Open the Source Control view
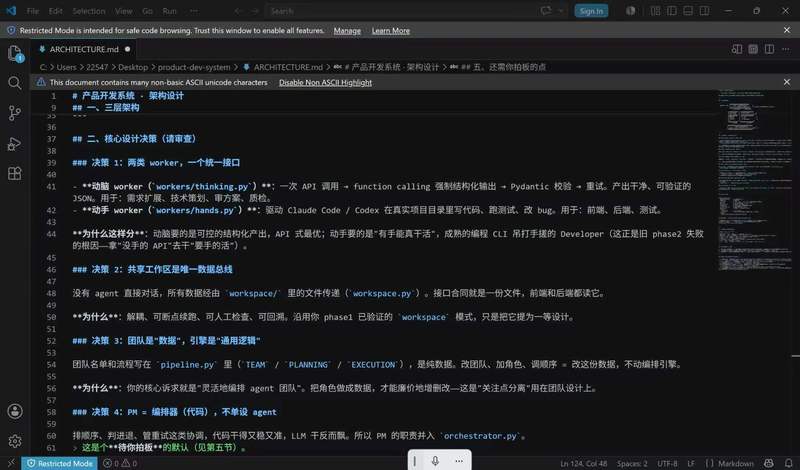This screenshot has height=470, width=800. point(15,113)
